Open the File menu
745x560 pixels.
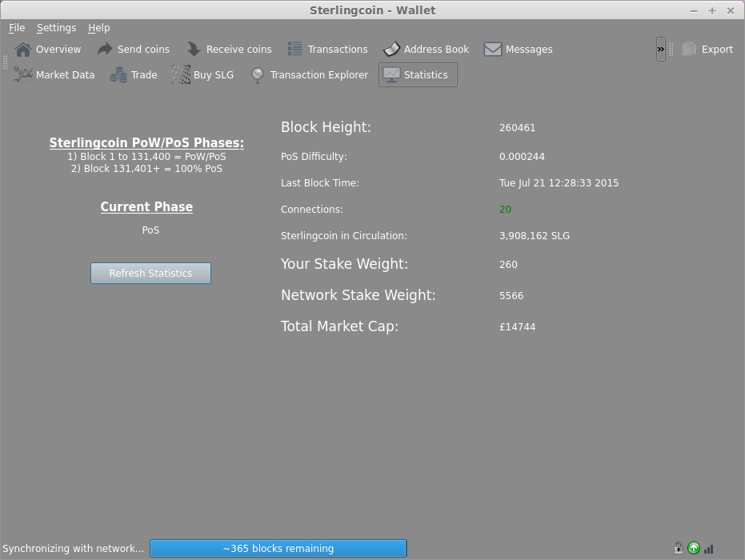coord(17,28)
